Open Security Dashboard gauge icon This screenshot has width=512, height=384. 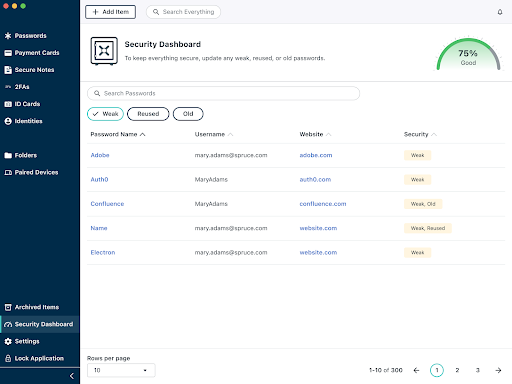tap(8, 324)
